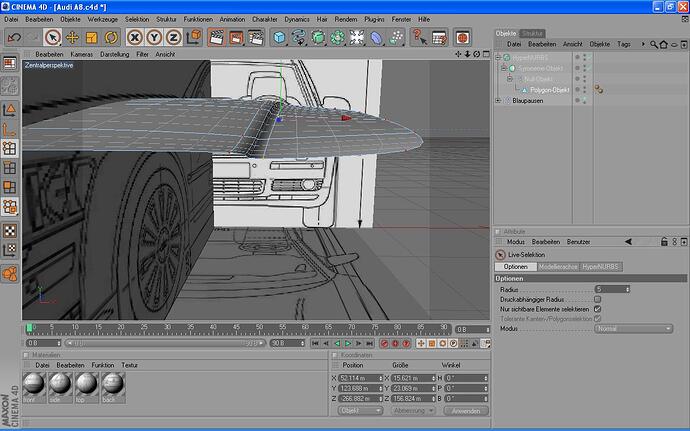Image resolution: width=690 pixels, height=431 pixels.
Task: Expand the Blaupausen tree node
Action: point(498,100)
